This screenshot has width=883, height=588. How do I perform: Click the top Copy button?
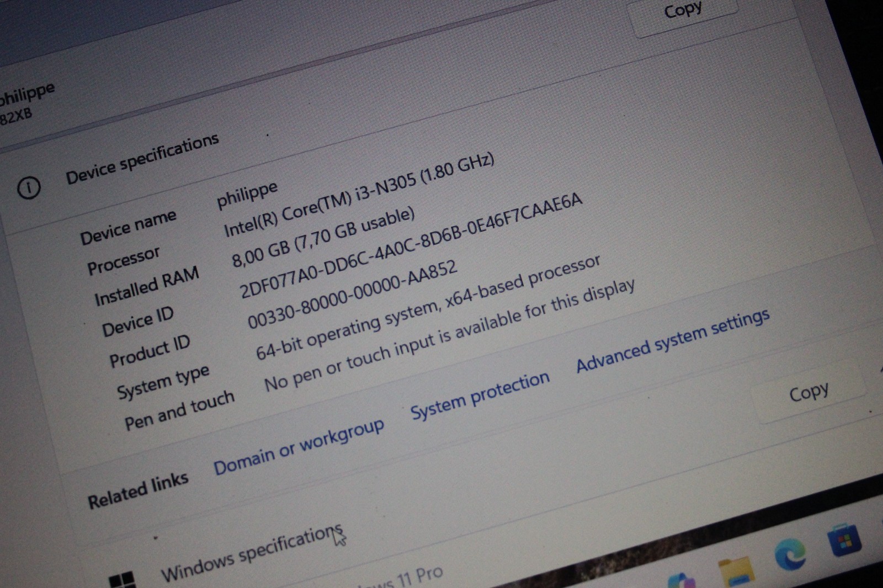pyautogui.click(x=683, y=10)
